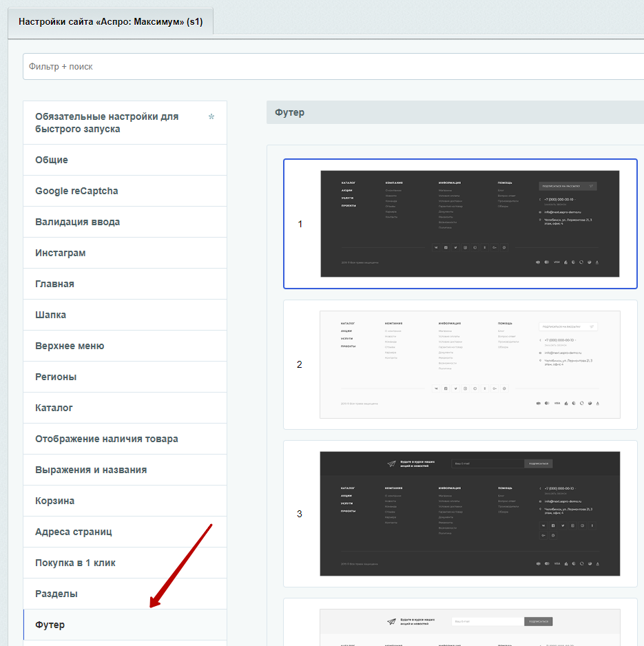The image size is (644, 646).
Task: Open Обязательные настройки для быстрого запуска section
Action: pyautogui.click(x=125, y=123)
